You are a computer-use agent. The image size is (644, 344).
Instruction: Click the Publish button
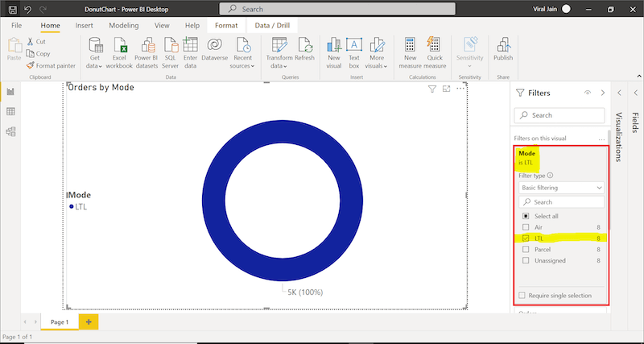pos(503,49)
